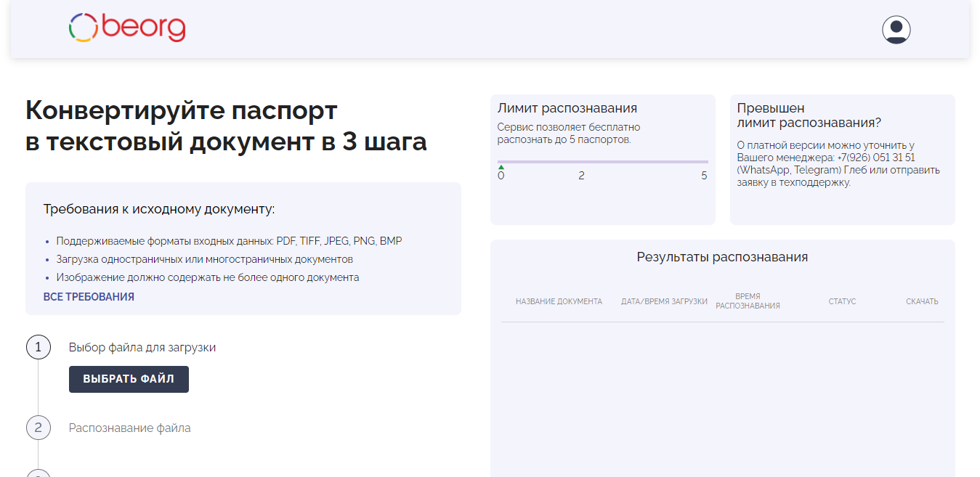Click the СТАТУС column header
980x477 pixels.
click(842, 301)
